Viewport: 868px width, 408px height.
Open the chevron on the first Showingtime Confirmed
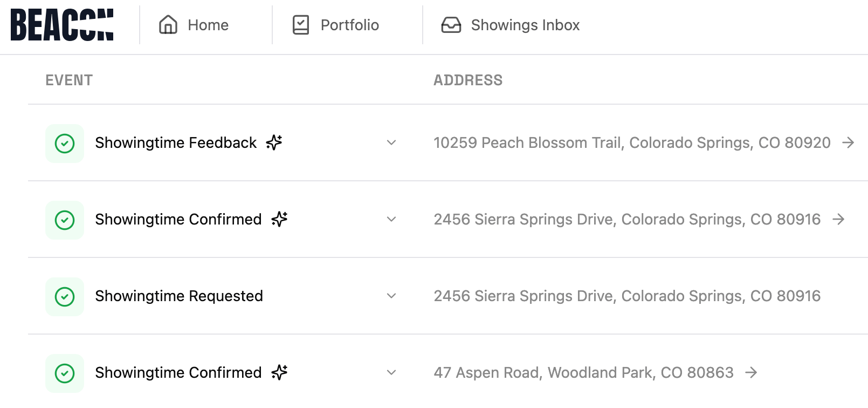click(391, 220)
